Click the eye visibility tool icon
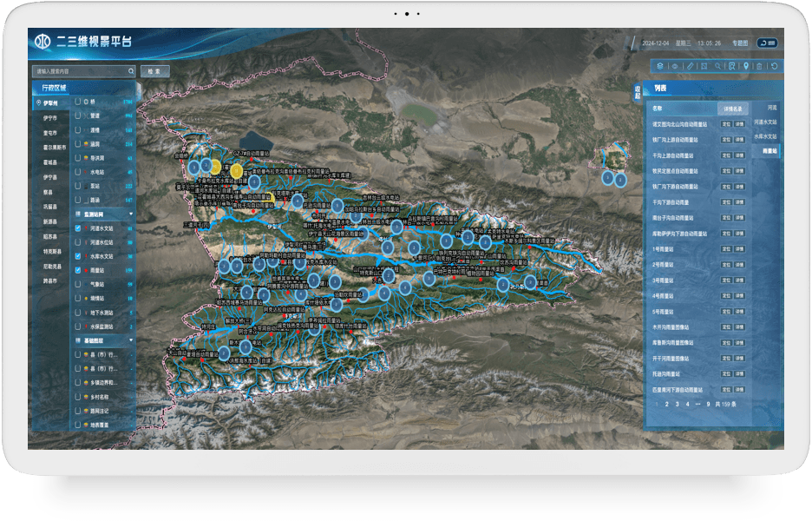 [x=675, y=66]
